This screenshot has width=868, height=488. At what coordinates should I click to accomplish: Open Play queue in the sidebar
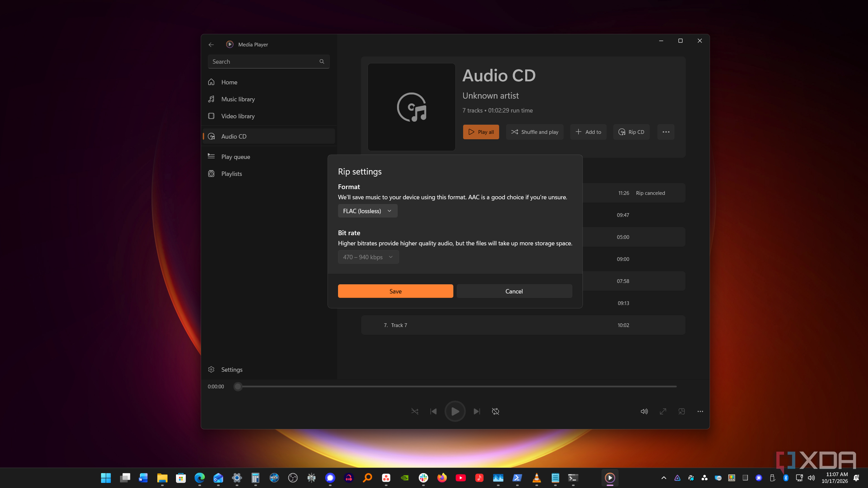click(269, 157)
